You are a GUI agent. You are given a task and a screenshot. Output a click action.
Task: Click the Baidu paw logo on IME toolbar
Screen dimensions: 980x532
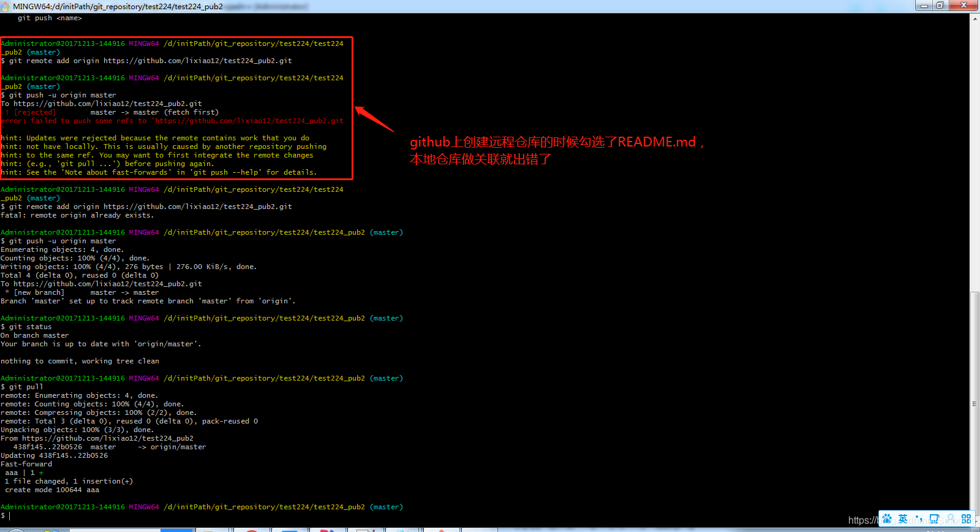(x=887, y=519)
